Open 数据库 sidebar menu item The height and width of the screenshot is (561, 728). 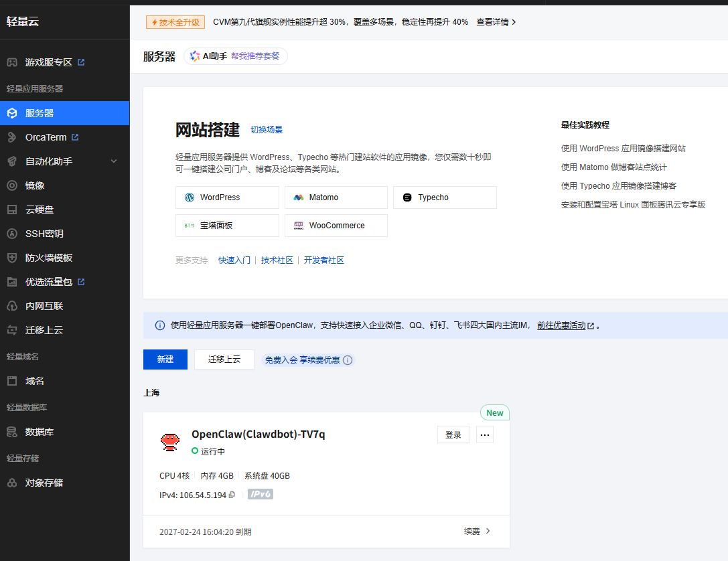click(x=64, y=432)
